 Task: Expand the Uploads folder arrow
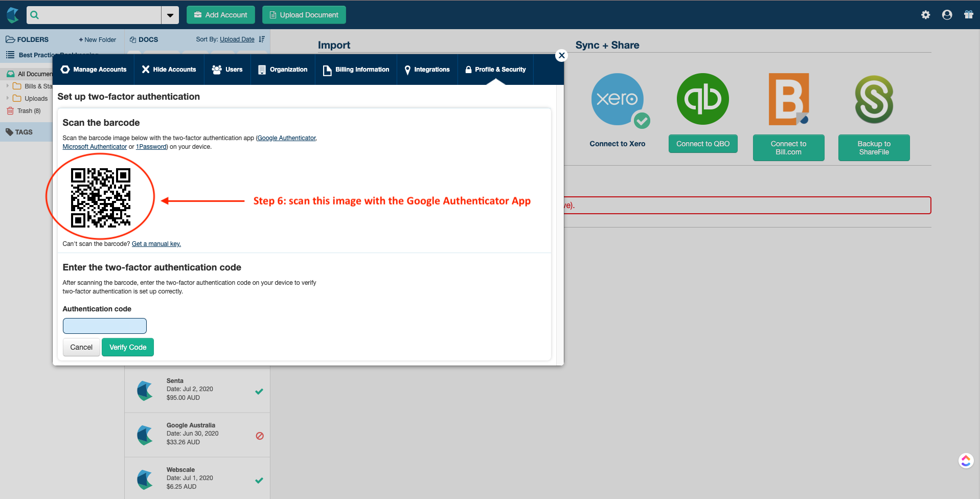click(x=8, y=98)
